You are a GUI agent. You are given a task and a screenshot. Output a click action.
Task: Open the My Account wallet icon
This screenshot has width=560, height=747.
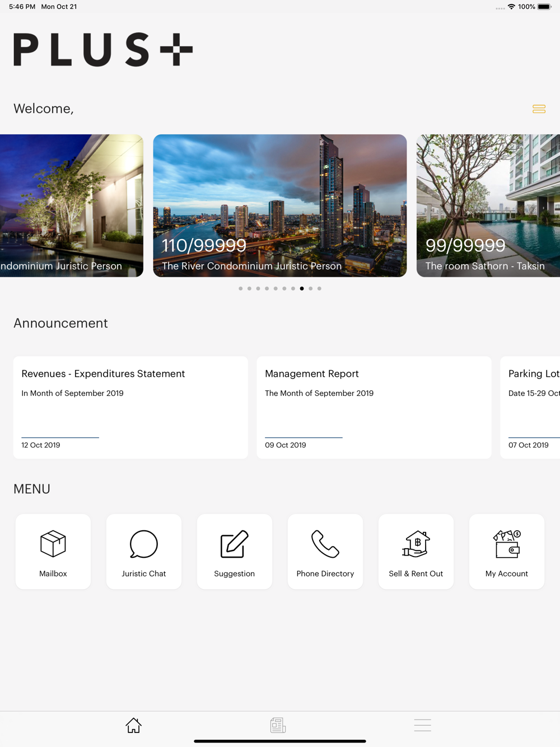507,544
